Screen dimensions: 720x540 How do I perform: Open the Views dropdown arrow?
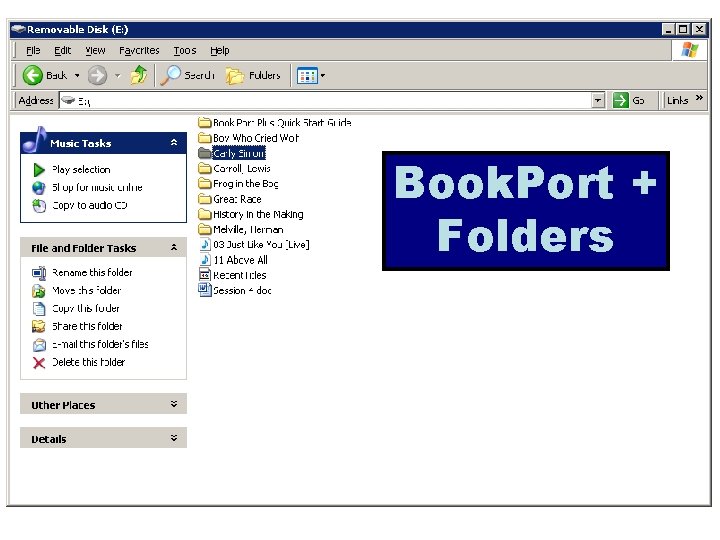pyautogui.click(x=323, y=76)
